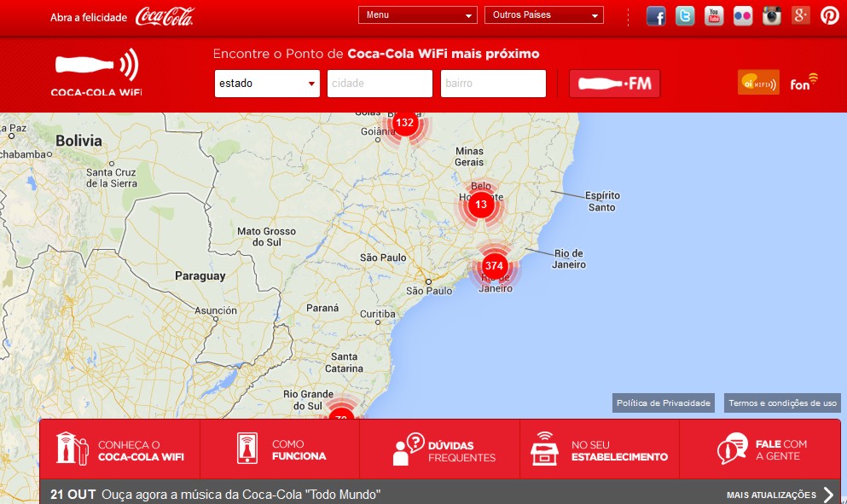847x504 pixels.
Task: Click the Rio Grande do Sul label
Action: coord(308,400)
